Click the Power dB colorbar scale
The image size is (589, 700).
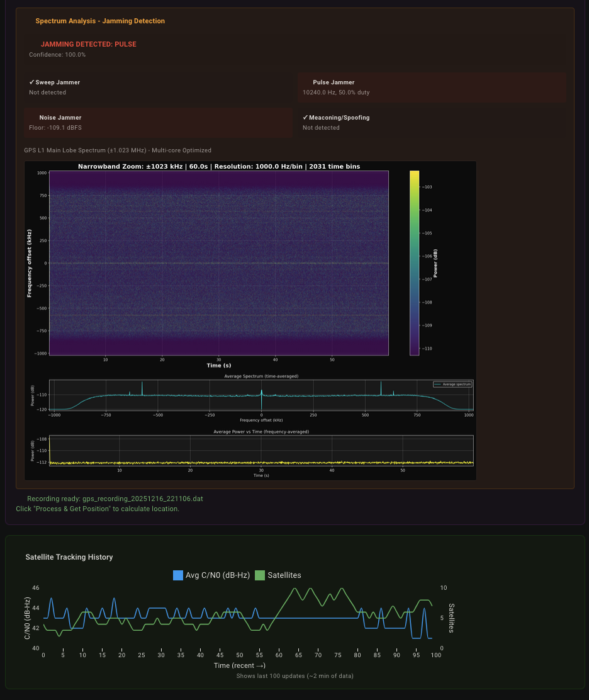click(415, 263)
